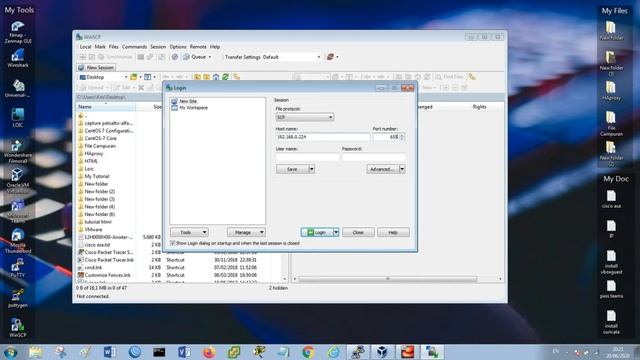Open the Wireshark desktop shortcut
The image size is (640, 360).
[x=18, y=58]
